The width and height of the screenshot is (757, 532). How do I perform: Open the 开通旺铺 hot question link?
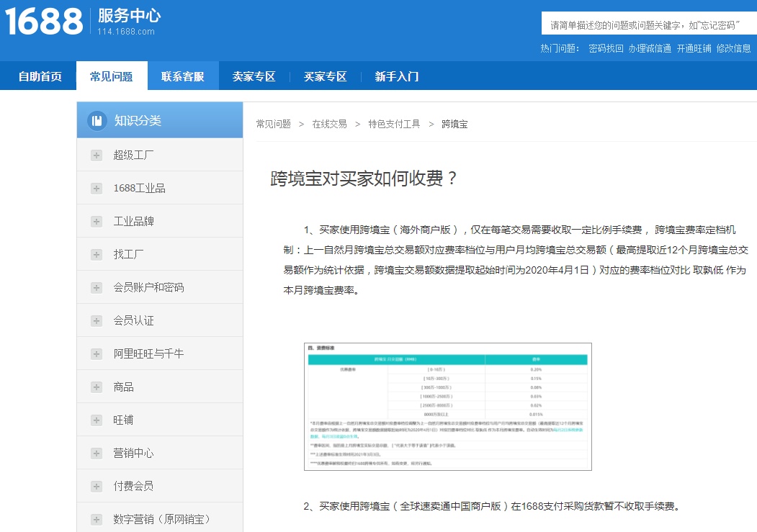[x=694, y=48]
